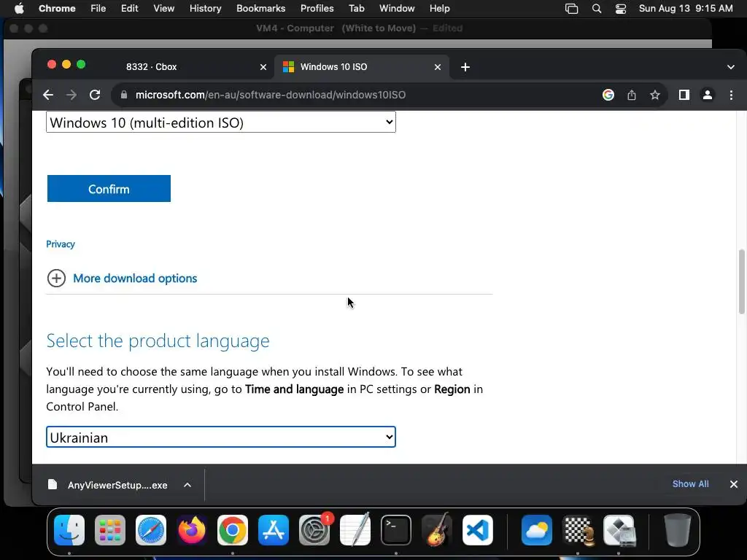This screenshot has width=747, height=560.
Task: Switch to the 8332 · Cbox tab
Action: (x=190, y=66)
